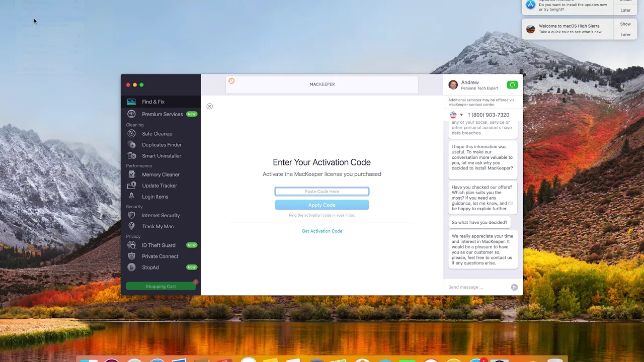Click 'Welcome to macOS High Sierra' notification text
Image resolution: width=644 pixels, height=362 pixels.
569,26
